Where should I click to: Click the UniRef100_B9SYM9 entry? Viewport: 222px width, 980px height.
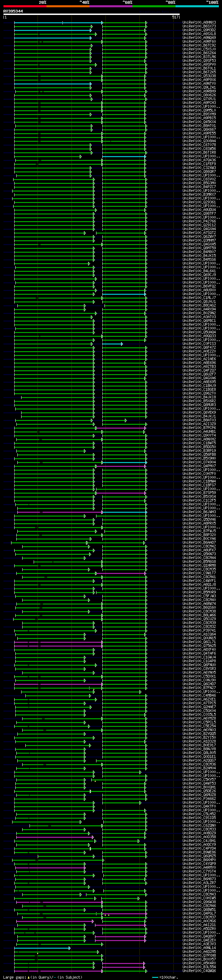(x=199, y=114)
